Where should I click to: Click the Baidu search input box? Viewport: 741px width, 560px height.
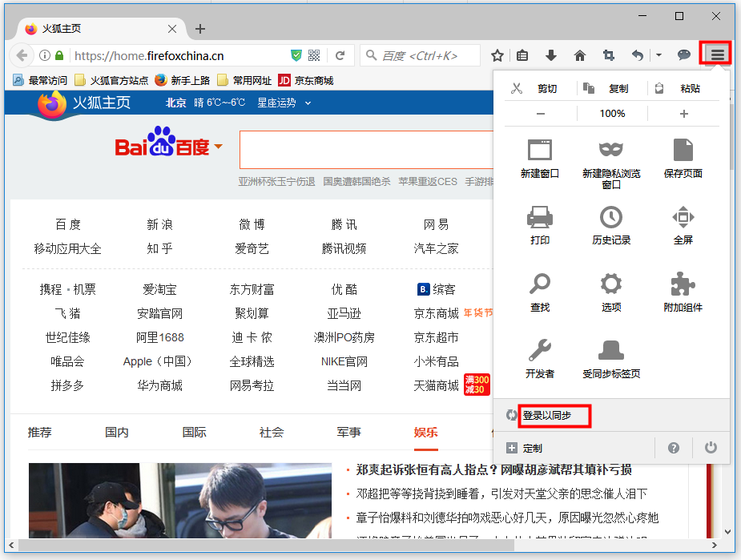tap(366, 150)
